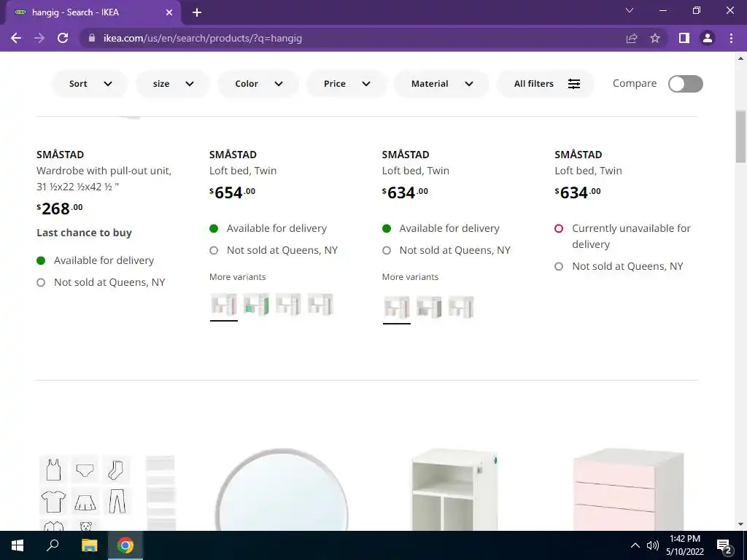The image size is (747, 560).
Task: Open the taskbar clock and date
Action: (684, 545)
